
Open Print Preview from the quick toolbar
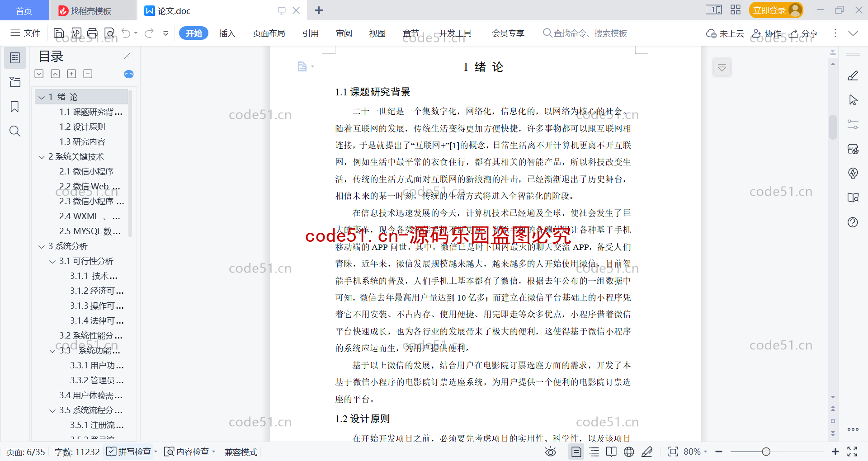pyautogui.click(x=109, y=33)
